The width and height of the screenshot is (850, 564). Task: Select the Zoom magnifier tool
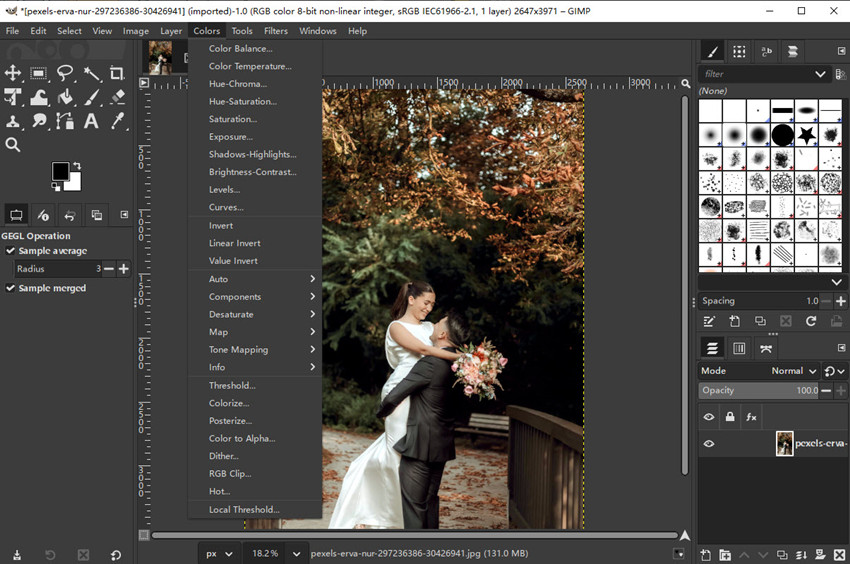(x=13, y=145)
